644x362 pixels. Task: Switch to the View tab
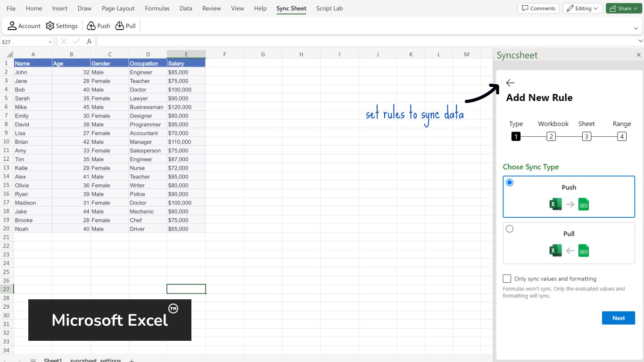[x=238, y=8]
